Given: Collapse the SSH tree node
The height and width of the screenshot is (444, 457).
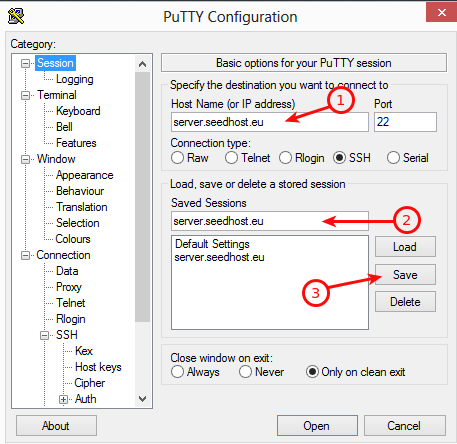Looking at the screenshot, I should coord(44,335).
